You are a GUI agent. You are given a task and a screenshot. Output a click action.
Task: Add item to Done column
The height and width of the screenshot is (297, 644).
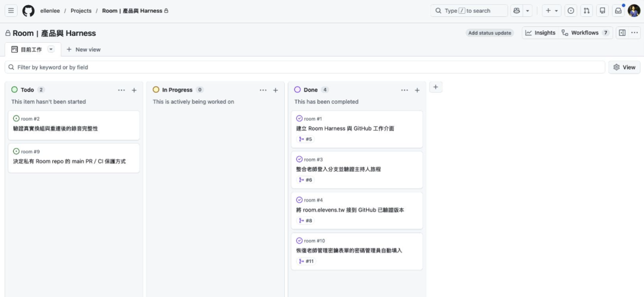(x=417, y=90)
